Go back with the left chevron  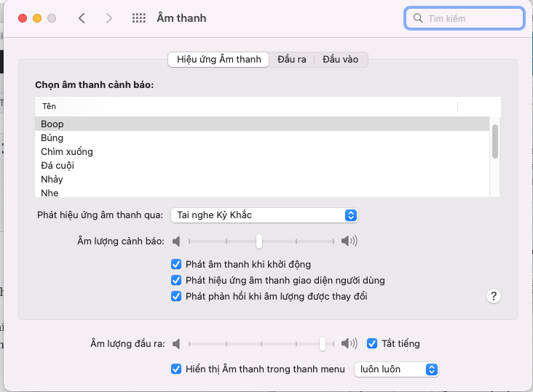[x=82, y=18]
